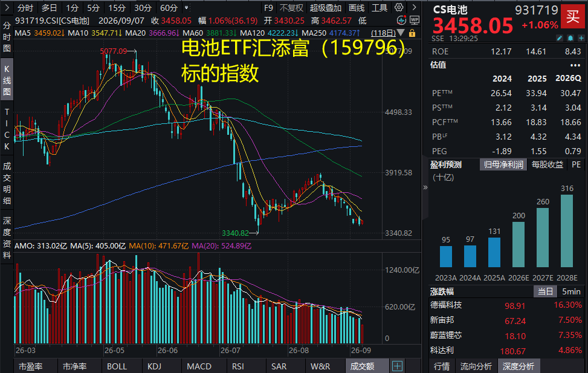
Task: Switch indicator to 市净率
Action: [x=74, y=366]
